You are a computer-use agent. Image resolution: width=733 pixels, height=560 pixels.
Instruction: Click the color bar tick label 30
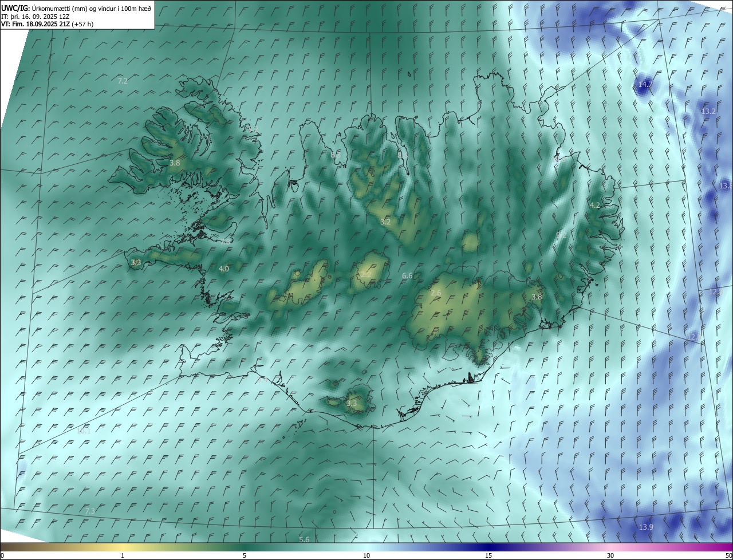click(610, 555)
